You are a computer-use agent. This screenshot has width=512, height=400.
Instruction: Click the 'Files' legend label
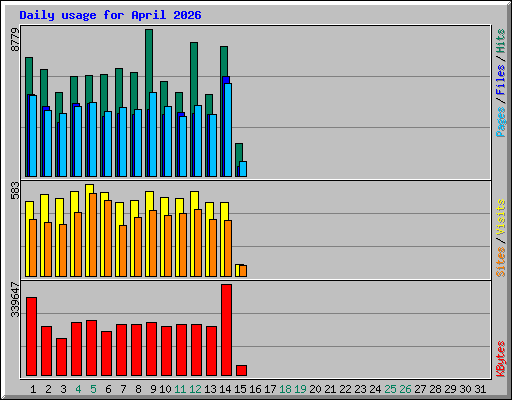click(500, 80)
